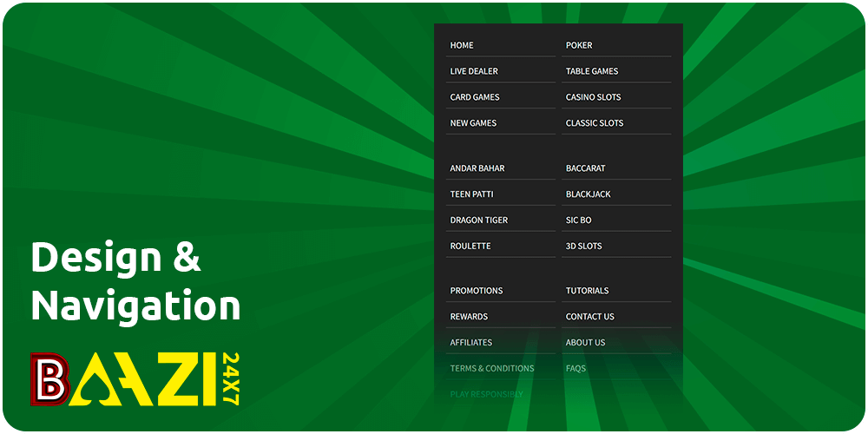The width and height of the screenshot is (868, 434).
Task: Browse the Card Games category
Action: [475, 97]
